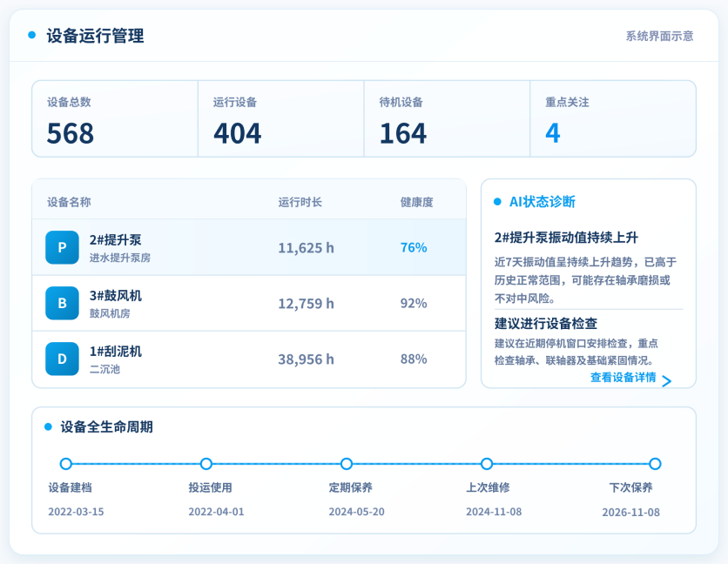This screenshot has width=728, height=564.
Task: Click the date 2022-04-01
Action: pyautogui.click(x=216, y=512)
